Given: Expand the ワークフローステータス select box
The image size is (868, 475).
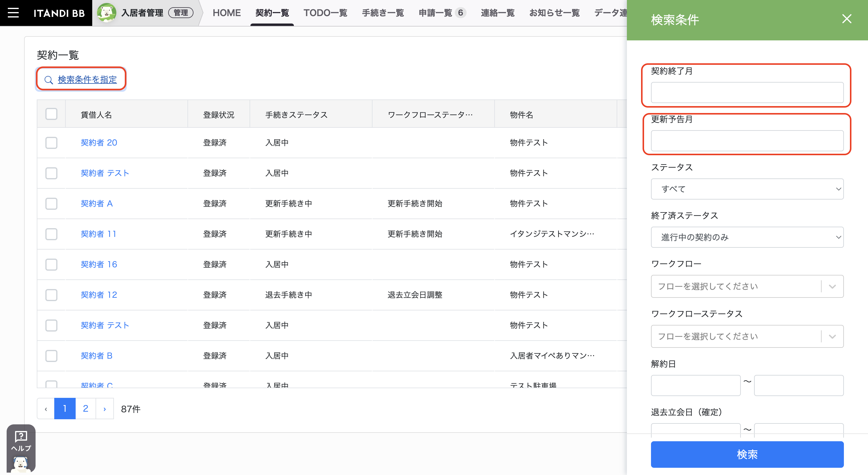Looking at the screenshot, I should click(x=747, y=336).
